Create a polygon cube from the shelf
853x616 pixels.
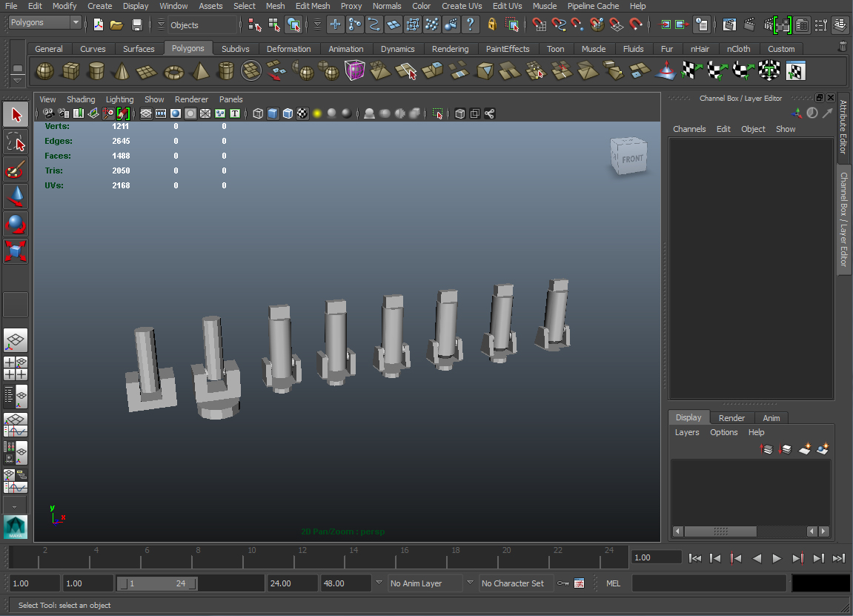point(70,70)
